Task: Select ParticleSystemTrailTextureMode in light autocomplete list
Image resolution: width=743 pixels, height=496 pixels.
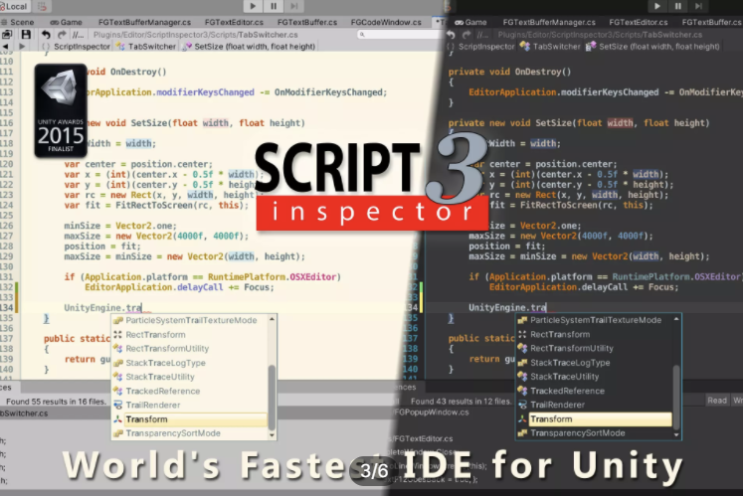Action: [190, 320]
